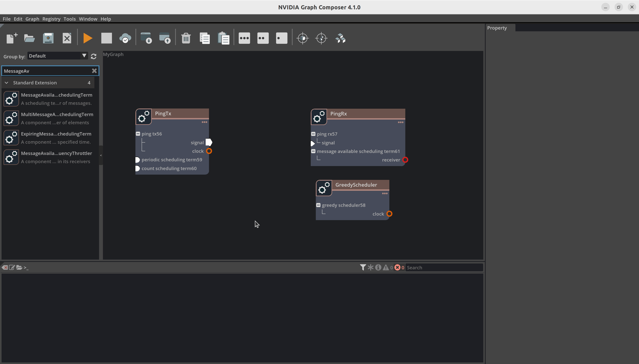Screen dimensions: 639x364
Task: Click the console log Search field
Action: coord(444,268)
